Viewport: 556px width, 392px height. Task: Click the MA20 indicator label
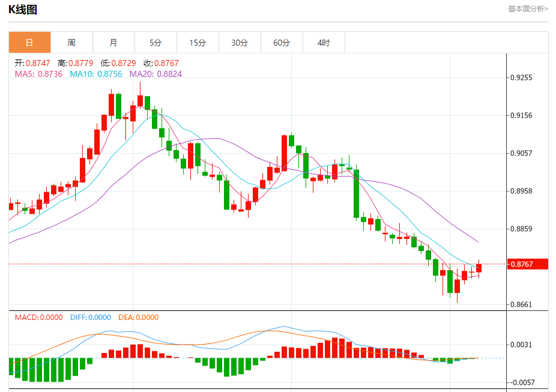tap(156, 74)
